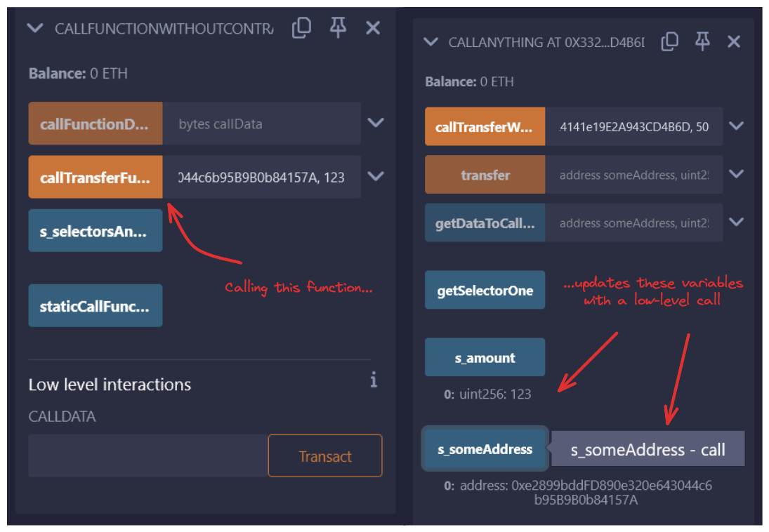
Task: Collapse the CALLANYTHING contract panel
Action: 430,42
